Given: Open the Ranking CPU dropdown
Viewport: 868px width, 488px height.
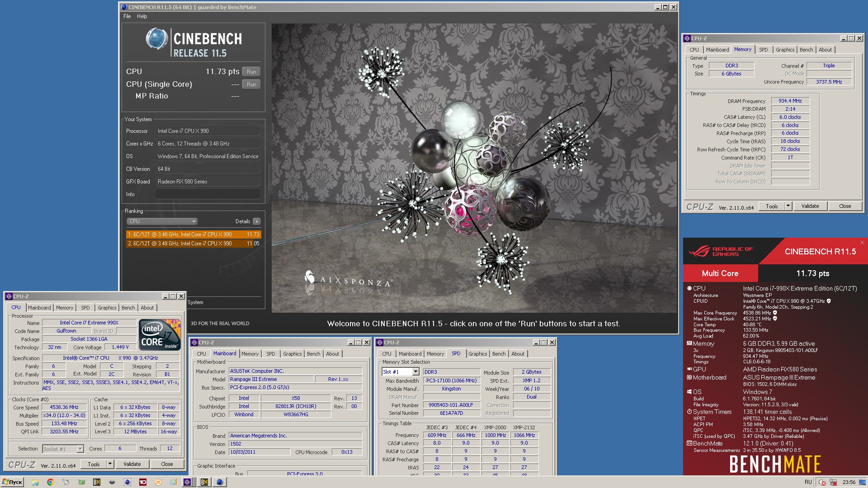Looking at the screenshot, I should pos(162,221).
